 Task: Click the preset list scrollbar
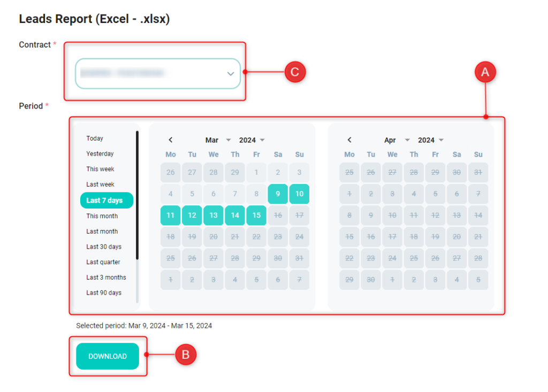tap(137, 214)
